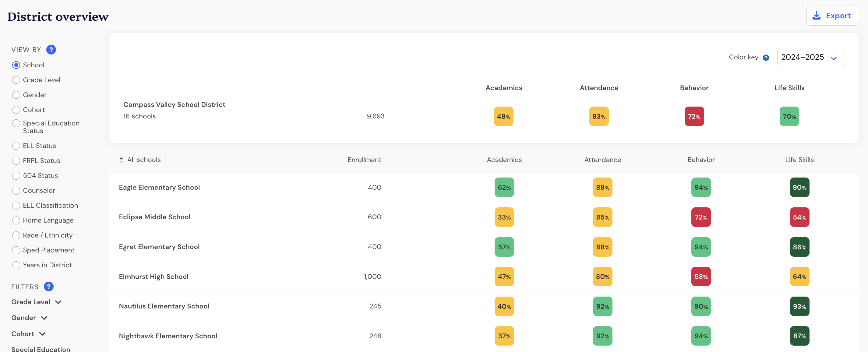
Task: Pick FRPL Status view option
Action: [16, 161]
